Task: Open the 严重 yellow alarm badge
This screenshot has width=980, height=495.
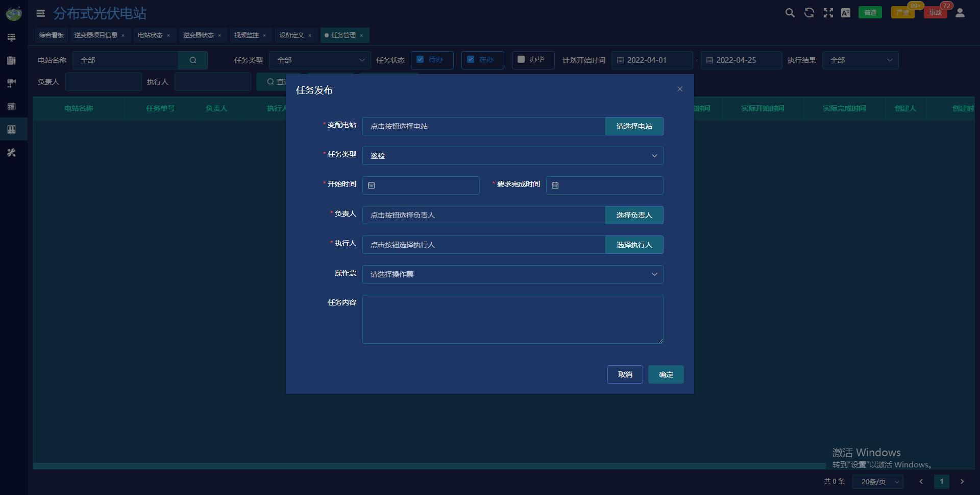Action: [903, 13]
